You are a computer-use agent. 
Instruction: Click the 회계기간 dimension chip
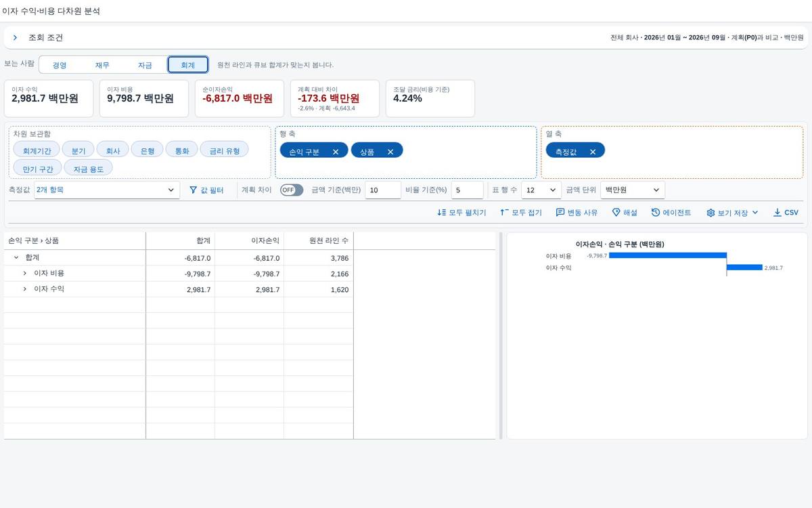point(37,150)
